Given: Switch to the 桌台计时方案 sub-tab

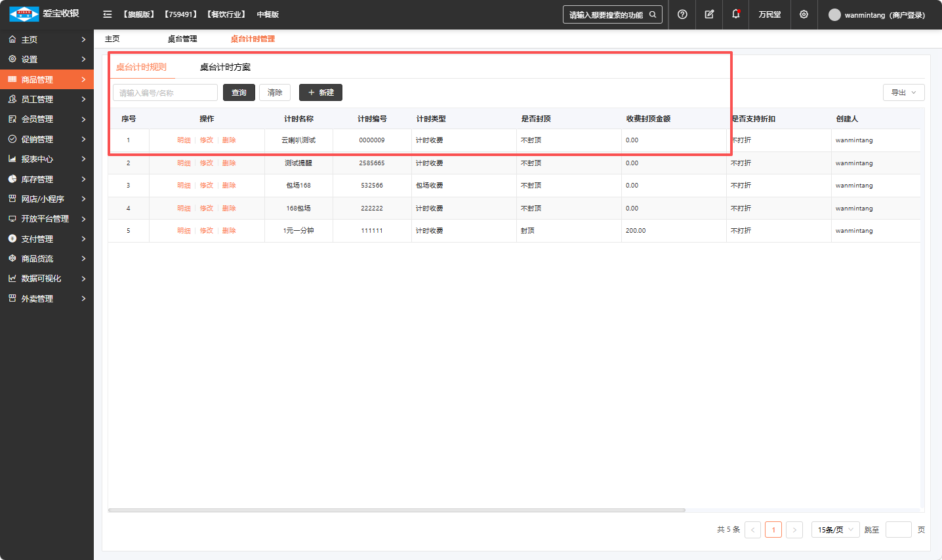Looking at the screenshot, I should (x=225, y=67).
